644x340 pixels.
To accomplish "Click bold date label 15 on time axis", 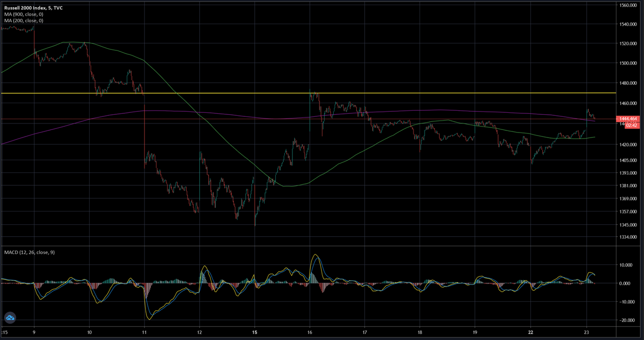I will (255, 332).
